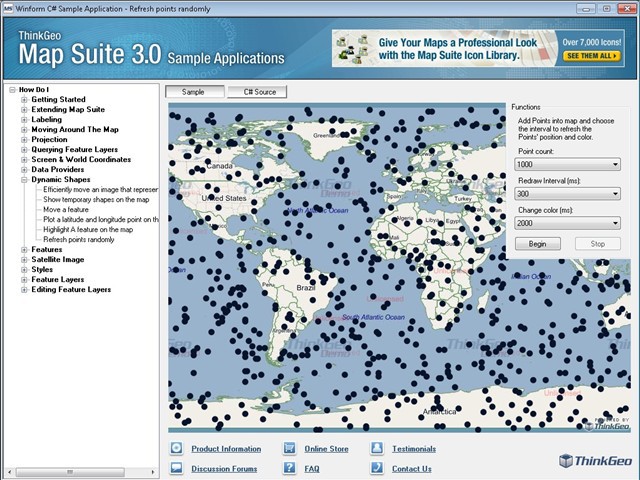Image resolution: width=640 pixels, height=480 pixels.
Task: Expand the Labeling node
Action: (x=24, y=120)
